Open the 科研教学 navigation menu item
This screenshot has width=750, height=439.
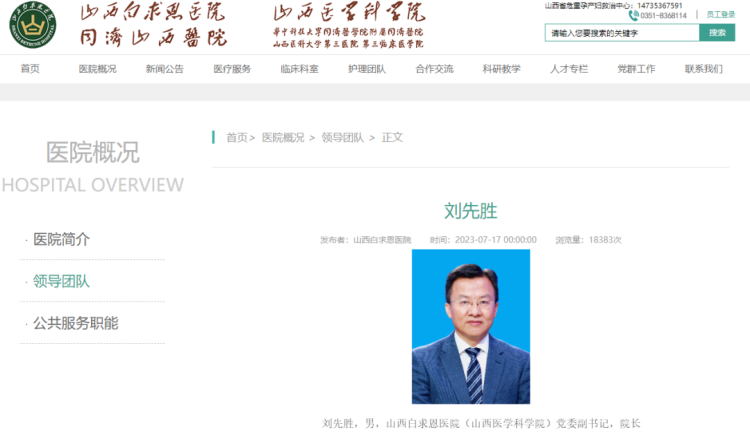tap(501, 69)
